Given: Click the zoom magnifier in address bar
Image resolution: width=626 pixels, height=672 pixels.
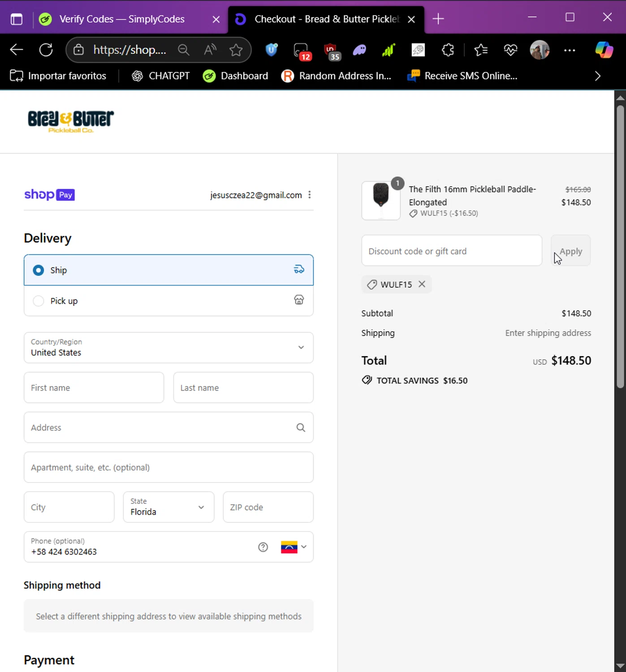Looking at the screenshot, I should click(x=184, y=50).
